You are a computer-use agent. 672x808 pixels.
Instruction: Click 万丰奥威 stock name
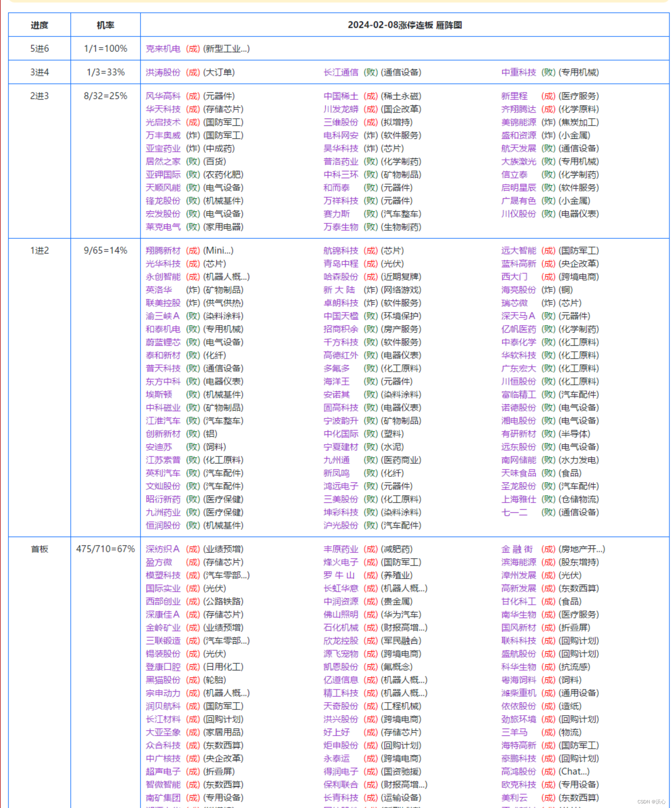point(163,135)
